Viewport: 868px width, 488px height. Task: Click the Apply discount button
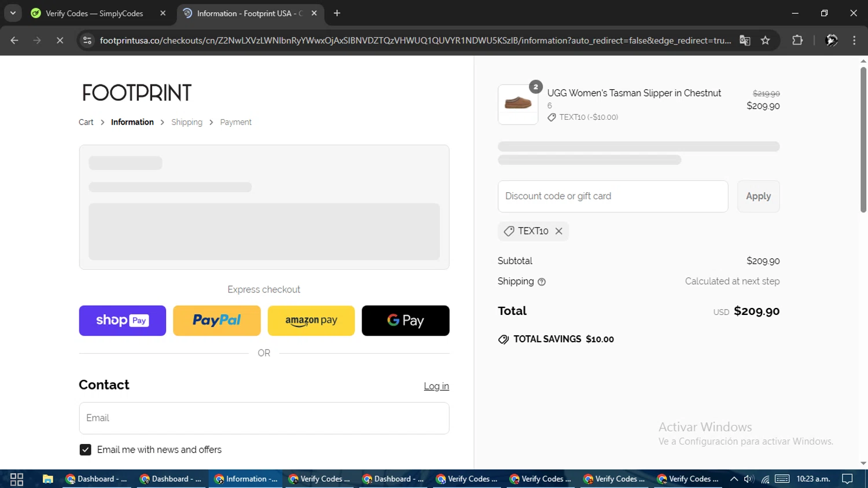point(759,196)
